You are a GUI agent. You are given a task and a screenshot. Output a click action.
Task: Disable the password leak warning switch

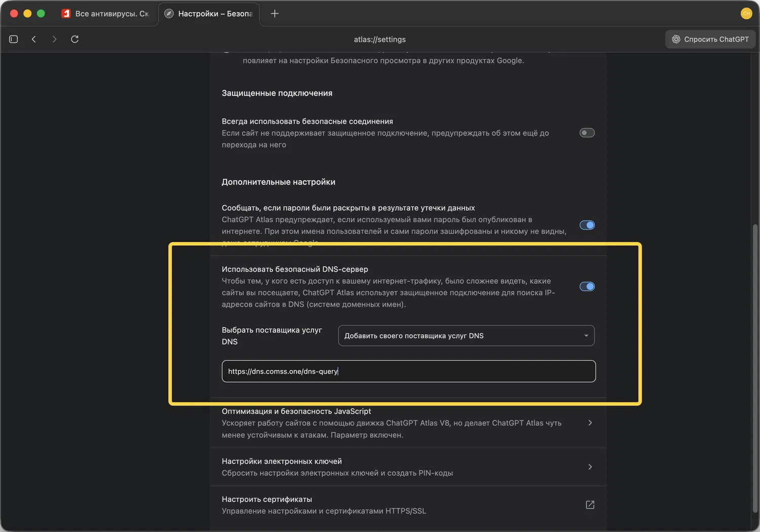click(587, 225)
